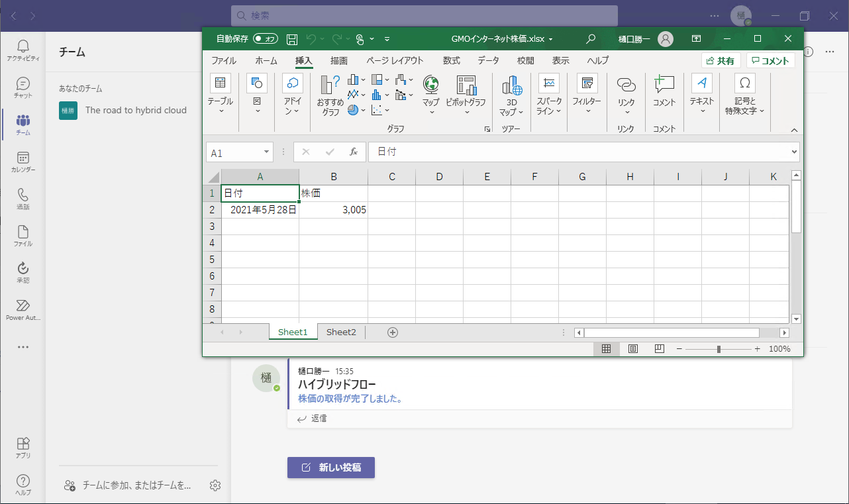The height and width of the screenshot is (504, 849).
Task: Show more apps ellipsis in Teams sidebar
Action: (x=23, y=347)
